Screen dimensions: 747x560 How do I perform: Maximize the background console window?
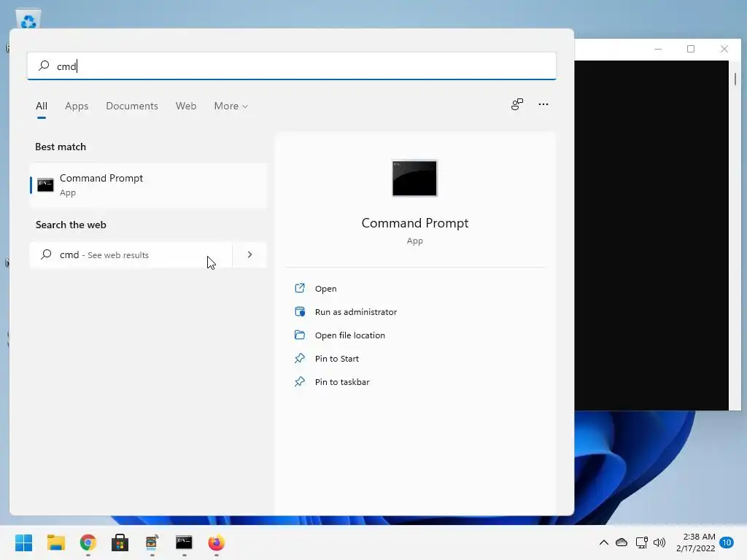[x=691, y=49]
